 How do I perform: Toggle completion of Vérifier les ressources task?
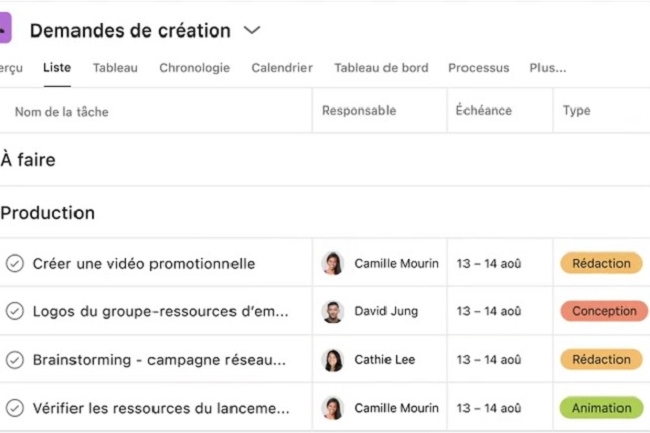coord(15,408)
